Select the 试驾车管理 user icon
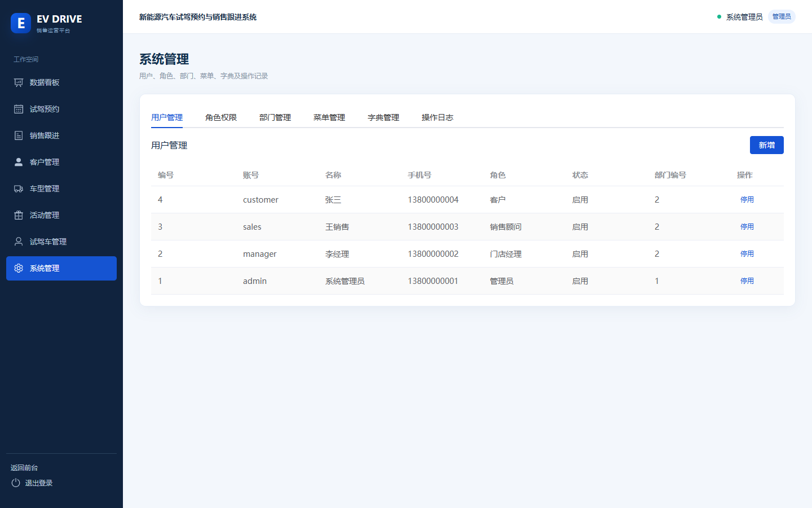Viewport: 812px width, 508px height. tap(19, 242)
